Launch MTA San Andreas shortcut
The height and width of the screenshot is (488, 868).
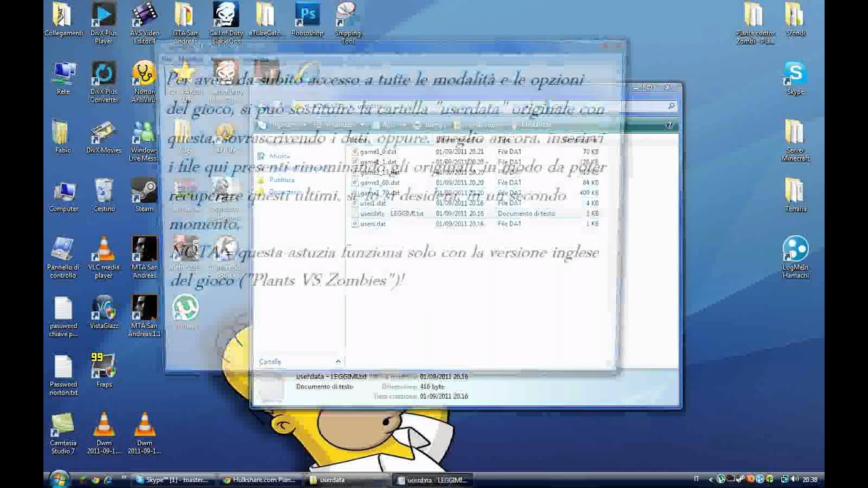[144, 258]
